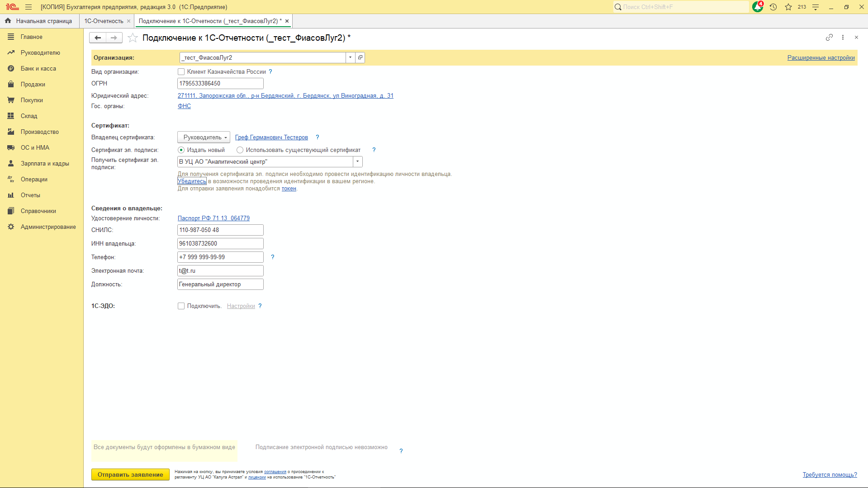
Task: Close the Подключение к 1С-Отчетности tab
Action: pyautogui.click(x=287, y=21)
